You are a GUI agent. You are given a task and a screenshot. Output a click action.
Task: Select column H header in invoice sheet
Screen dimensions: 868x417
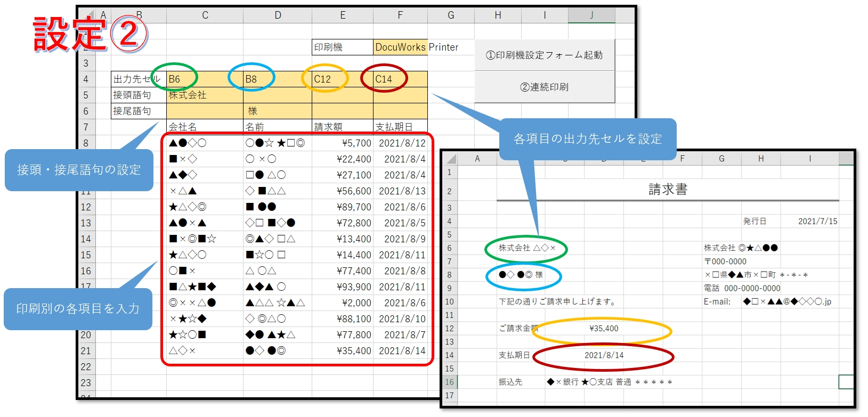coord(761,159)
